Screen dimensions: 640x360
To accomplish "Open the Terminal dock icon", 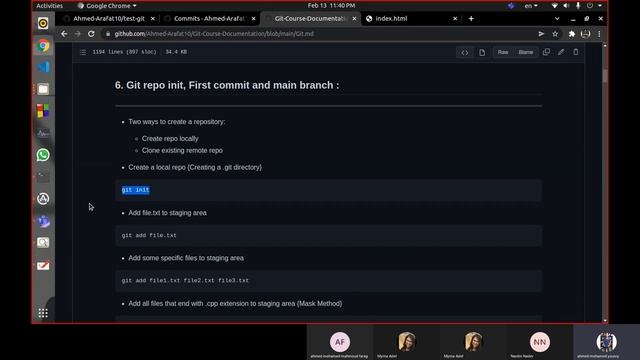I will point(43,177).
